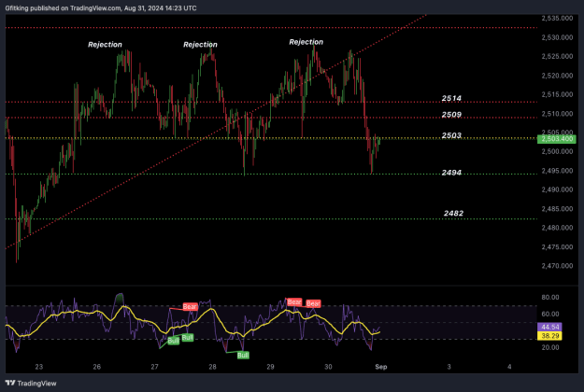Click date label 30 on the time axis
This screenshot has height=392, width=584.
328,367
